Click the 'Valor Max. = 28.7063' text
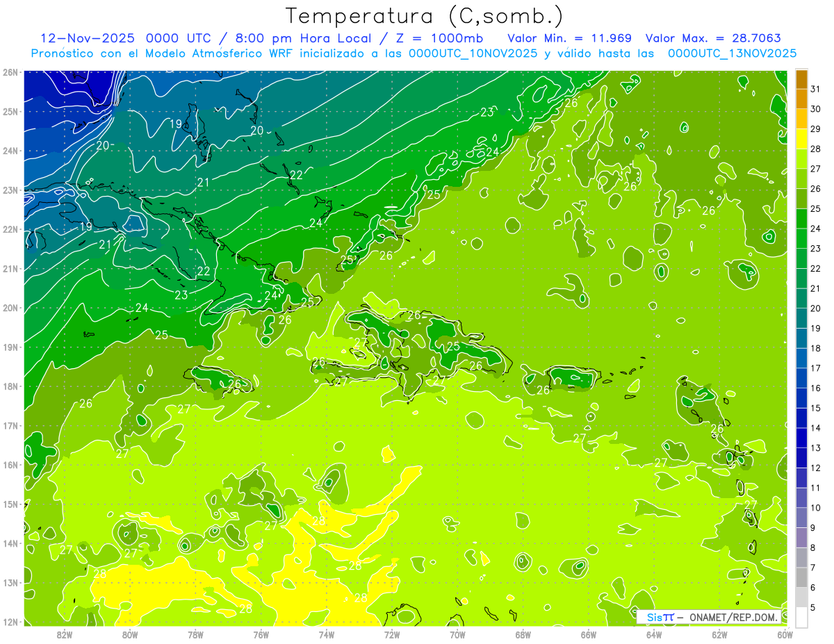 (713, 38)
